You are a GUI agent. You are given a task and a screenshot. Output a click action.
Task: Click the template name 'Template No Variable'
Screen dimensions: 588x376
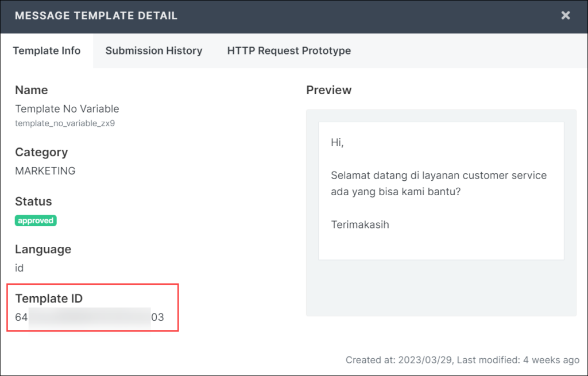point(67,108)
